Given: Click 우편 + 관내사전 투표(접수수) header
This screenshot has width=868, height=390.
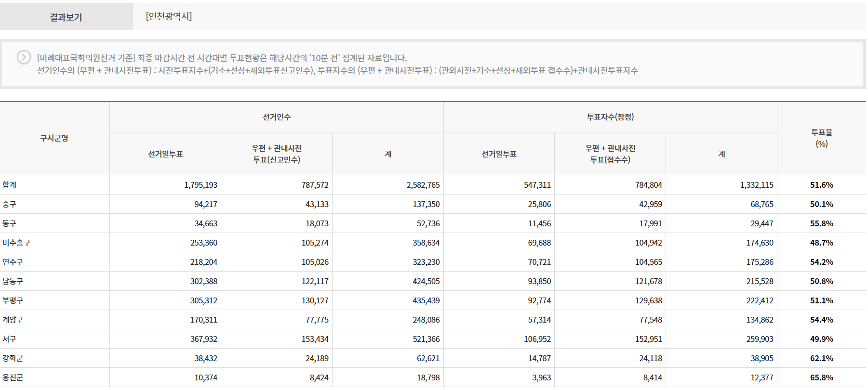Looking at the screenshot, I should click(610, 154).
